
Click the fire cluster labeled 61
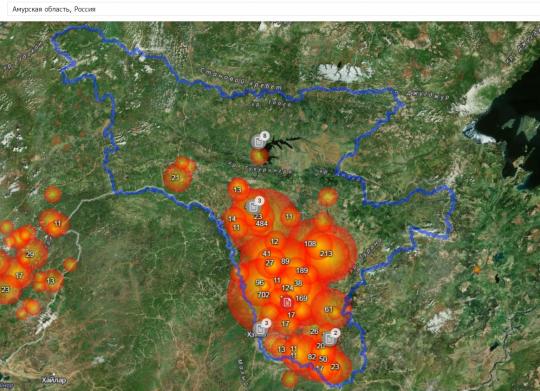point(329,309)
